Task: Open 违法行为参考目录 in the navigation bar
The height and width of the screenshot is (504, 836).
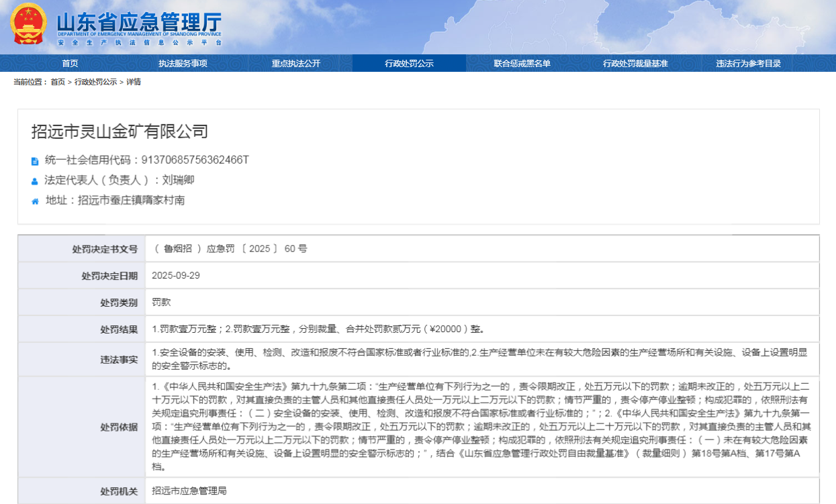Action: 748,64
